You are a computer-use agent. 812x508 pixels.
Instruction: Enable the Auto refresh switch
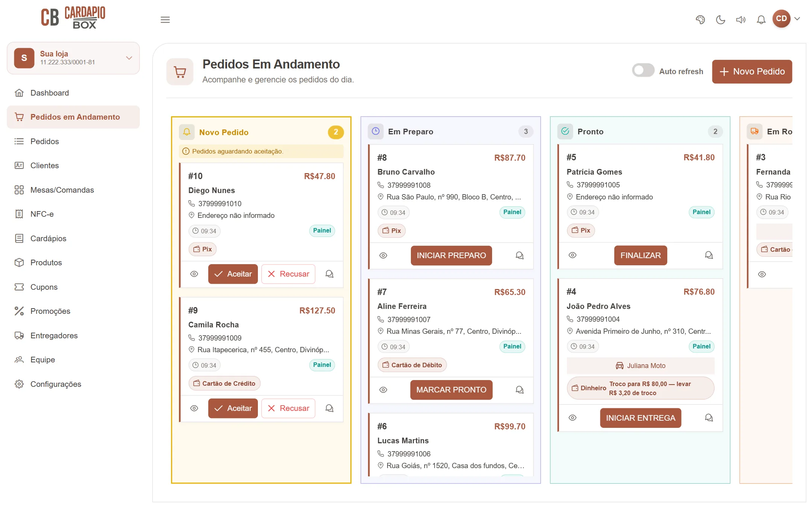click(x=643, y=70)
